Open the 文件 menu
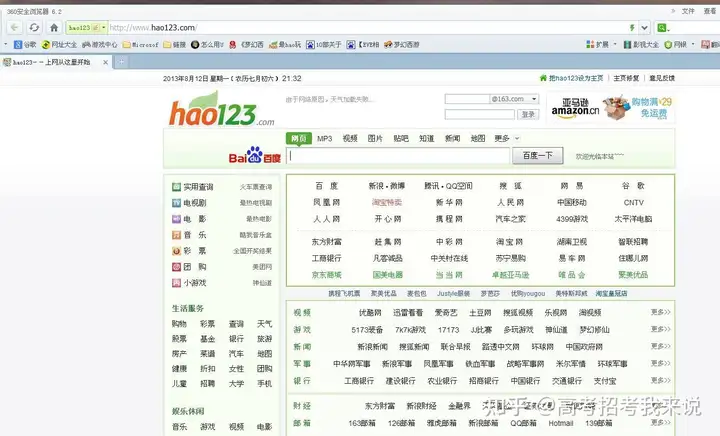 point(688,11)
